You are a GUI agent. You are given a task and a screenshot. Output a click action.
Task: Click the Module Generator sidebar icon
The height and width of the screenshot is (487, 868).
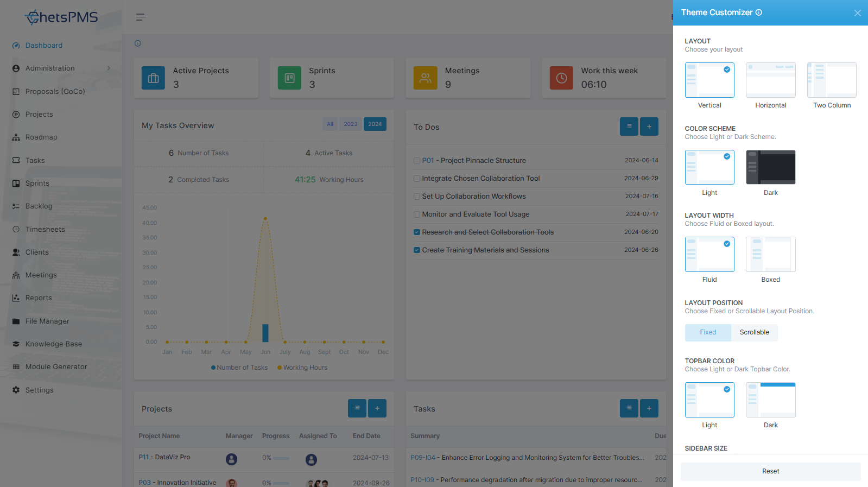[x=16, y=367]
